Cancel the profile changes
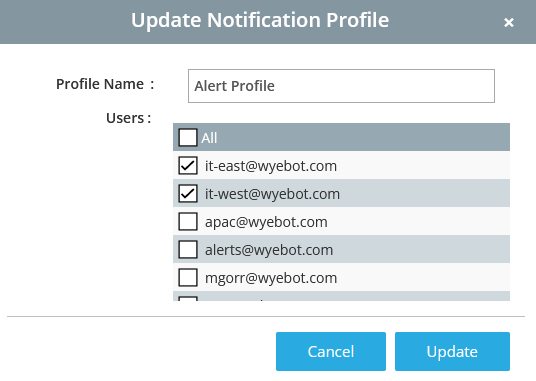The width and height of the screenshot is (536, 381). (x=331, y=351)
